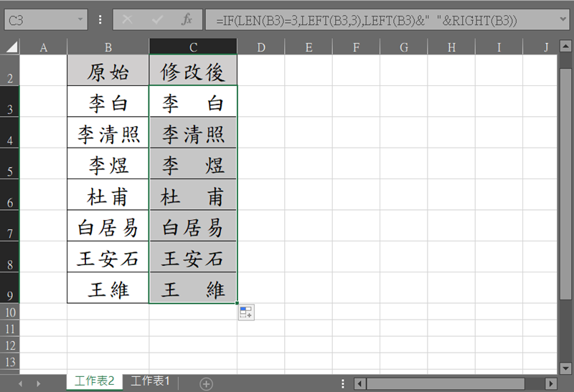Click the Select All corner triangle

click(11, 47)
